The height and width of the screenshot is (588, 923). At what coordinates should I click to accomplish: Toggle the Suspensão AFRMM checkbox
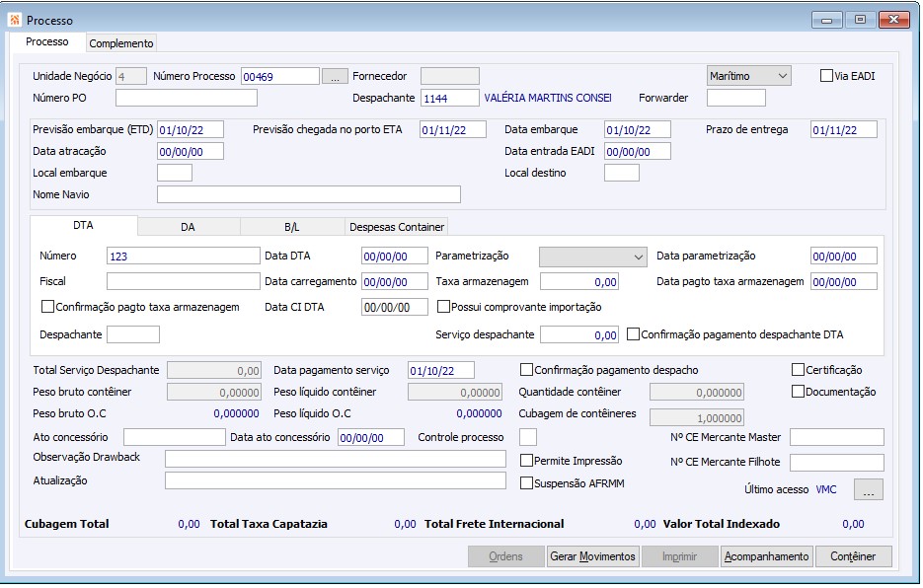pos(527,482)
